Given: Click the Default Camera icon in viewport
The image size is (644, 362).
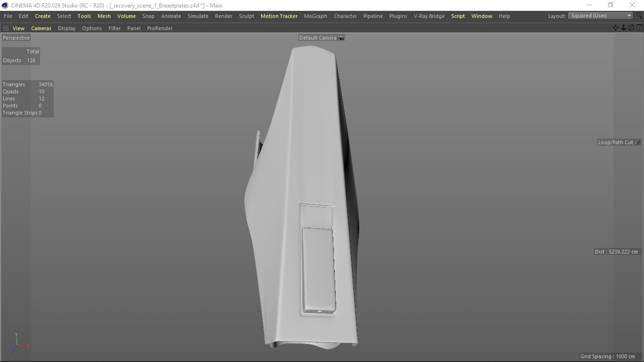Looking at the screenshot, I should point(340,38).
